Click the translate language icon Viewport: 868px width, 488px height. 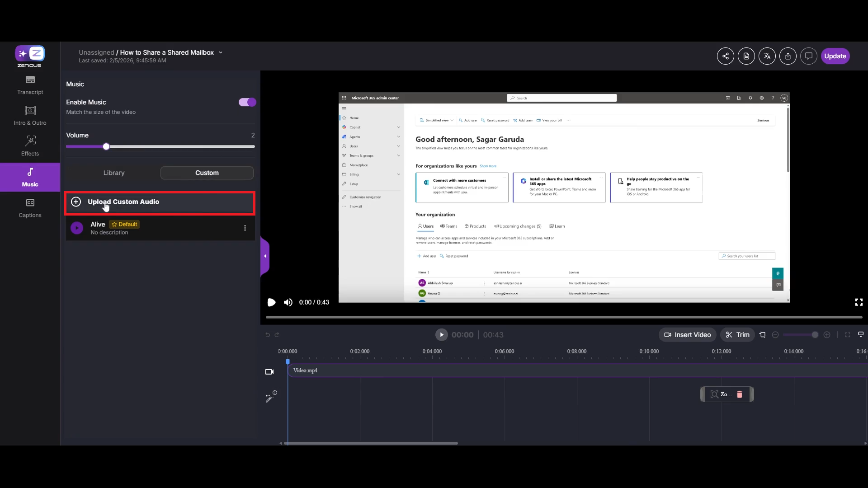(x=767, y=56)
